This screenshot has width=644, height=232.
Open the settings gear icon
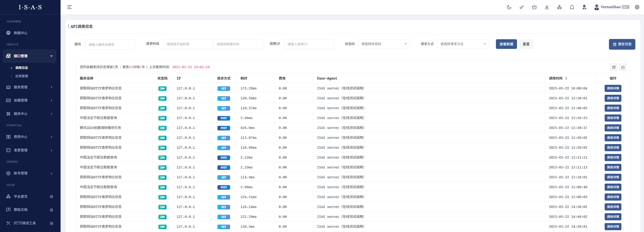tap(637, 7)
